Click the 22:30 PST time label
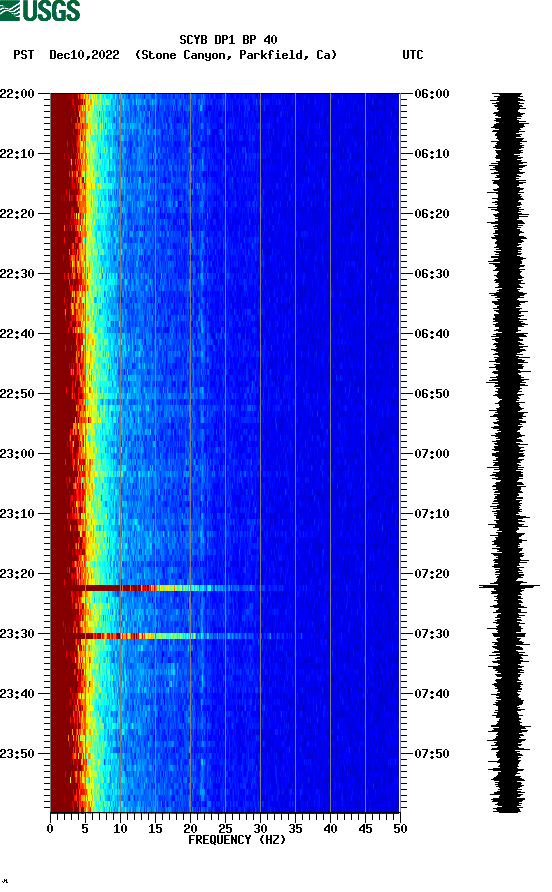 [x=17, y=274]
